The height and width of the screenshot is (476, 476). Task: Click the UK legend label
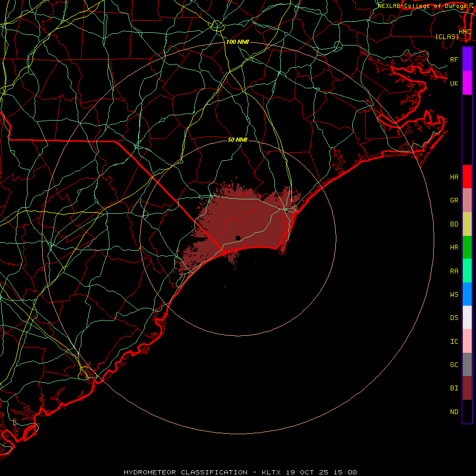[x=454, y=83]
